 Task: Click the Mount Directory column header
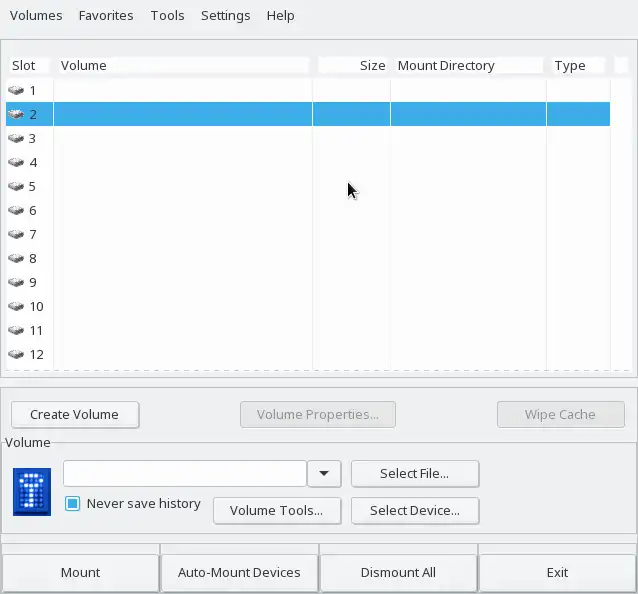(x=469, y=66)
